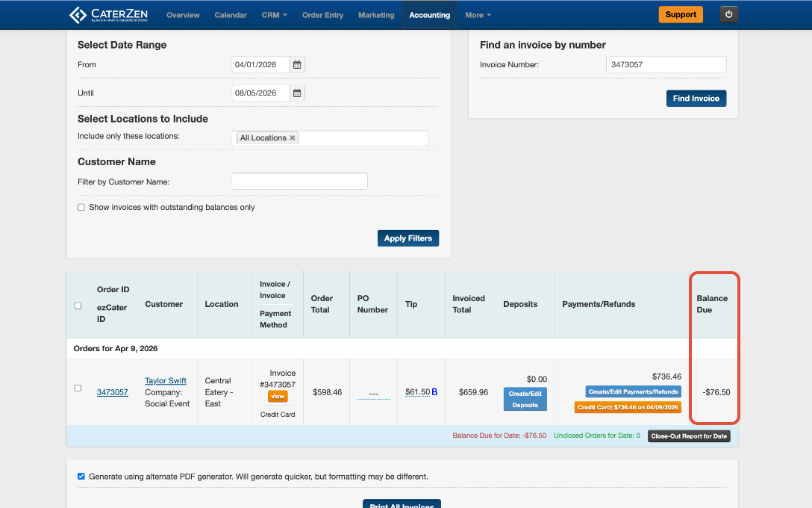Focus the Until date field
The width and height of the screenshot is (812, 508).
coord(260,93)
